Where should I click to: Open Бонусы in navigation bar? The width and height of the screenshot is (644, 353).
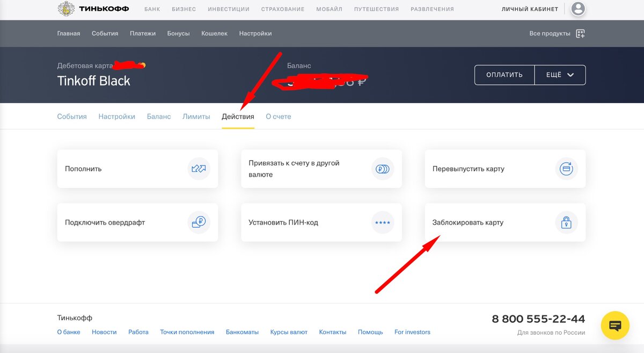tap(179, 33)
